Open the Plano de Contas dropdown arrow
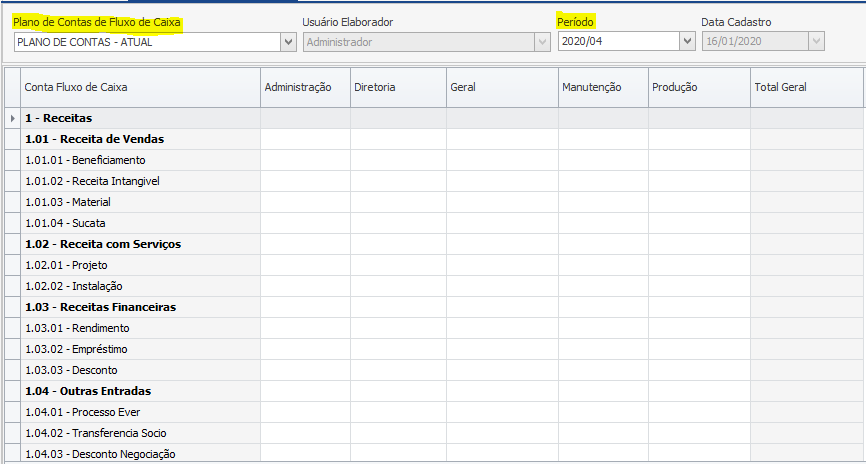The width and height of the screenshot is (866, 464). (289, 41)
